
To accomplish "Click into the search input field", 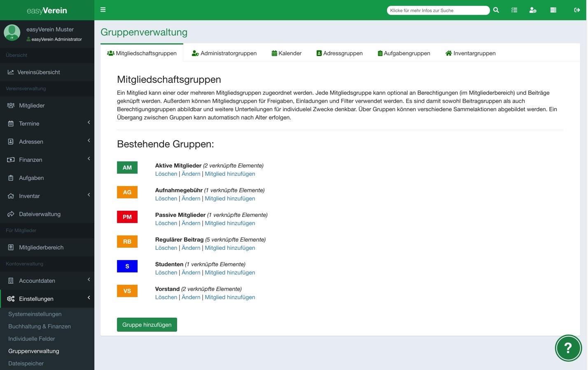I will pyautogui.click(x=438, y=10).
